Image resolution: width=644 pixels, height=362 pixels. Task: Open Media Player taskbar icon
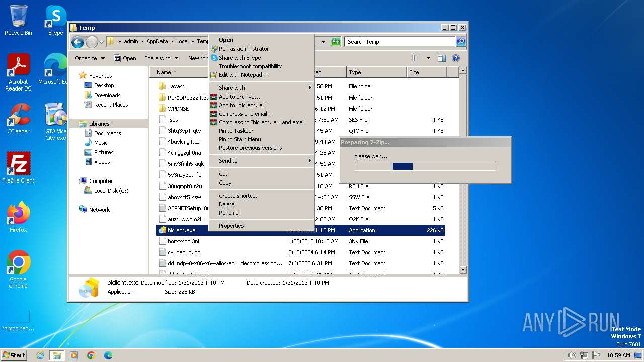point(74,355)
